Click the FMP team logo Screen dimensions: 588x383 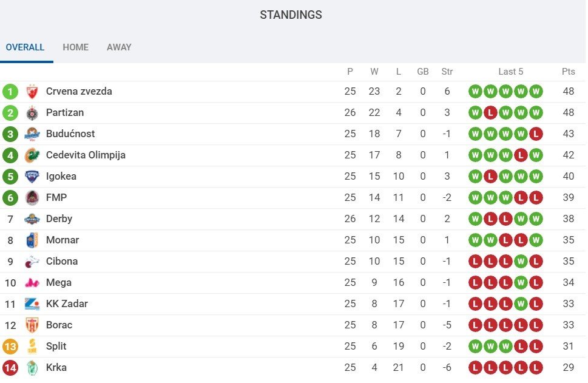click(32, 198)
